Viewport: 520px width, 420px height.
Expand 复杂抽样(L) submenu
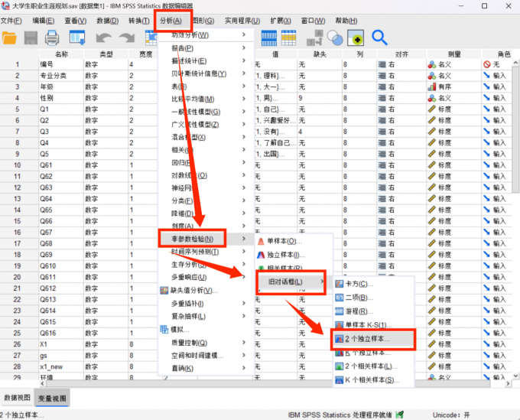(206, 317)
